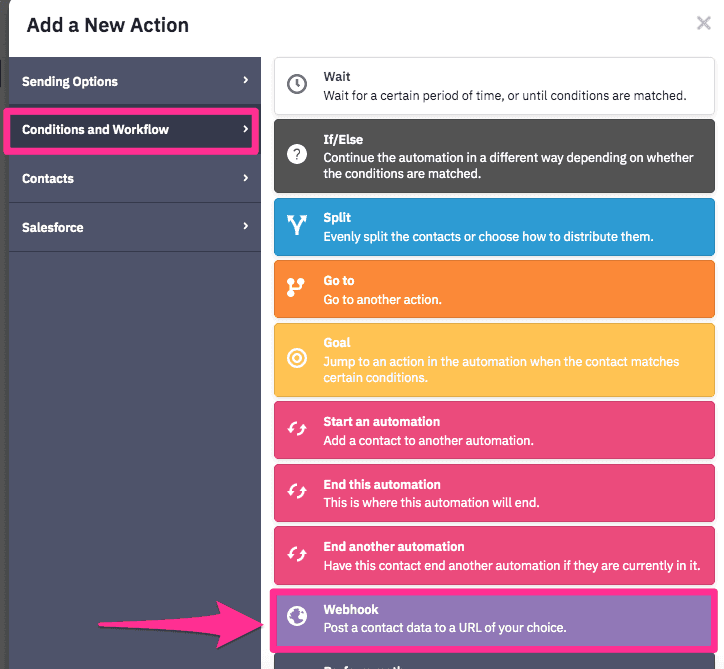The image size is (724, 669).
Task: Click the Split action fork icon
Action: coord(296,225)
